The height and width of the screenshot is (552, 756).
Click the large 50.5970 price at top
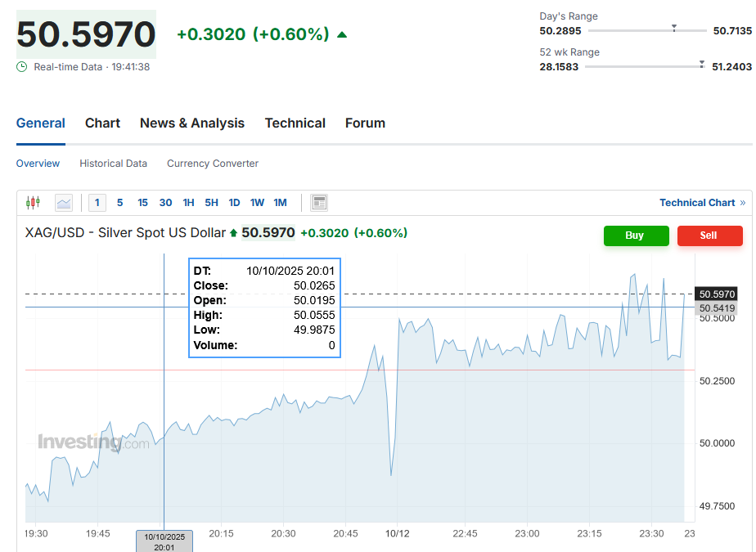(86, 34)
